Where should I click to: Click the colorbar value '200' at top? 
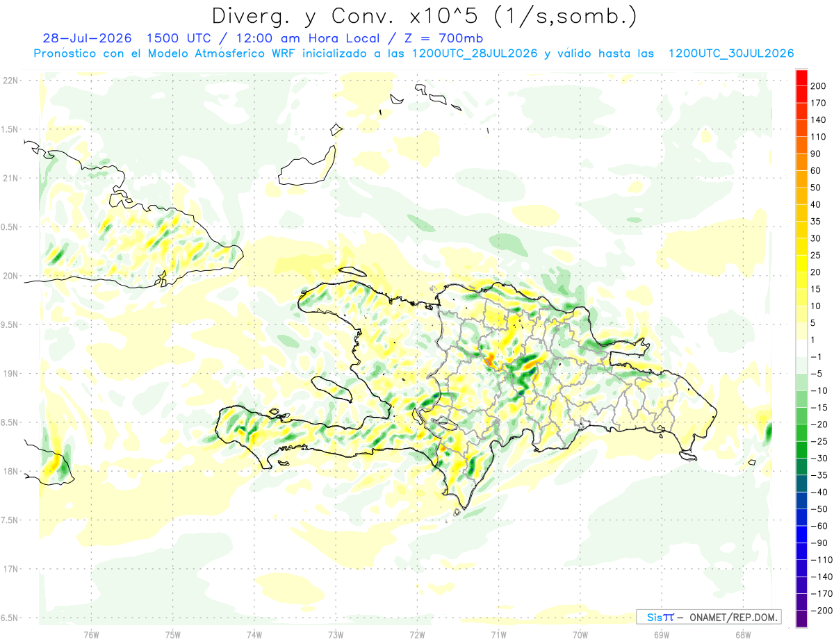pos(819,86)
